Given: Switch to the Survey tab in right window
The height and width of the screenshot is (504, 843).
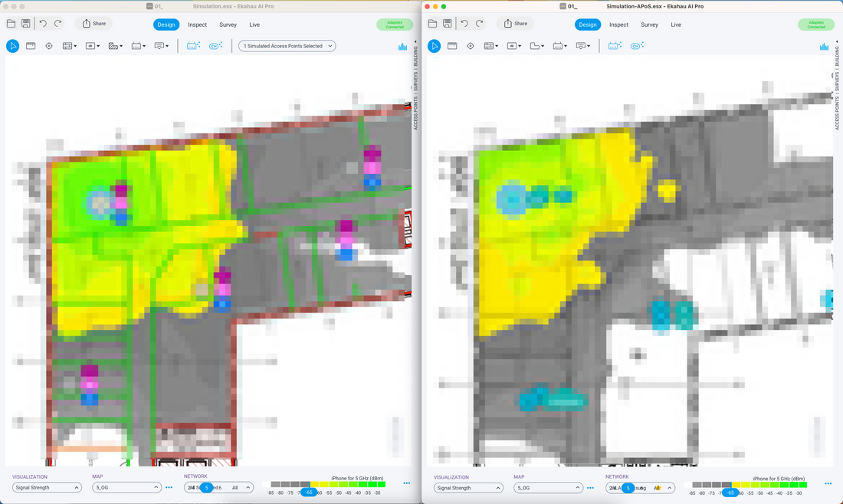Looking at the screenshot, I should click(x=649, y=25).
